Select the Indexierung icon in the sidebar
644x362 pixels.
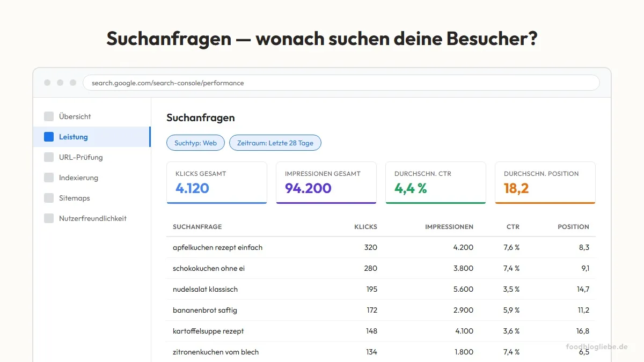coord(48,178)
